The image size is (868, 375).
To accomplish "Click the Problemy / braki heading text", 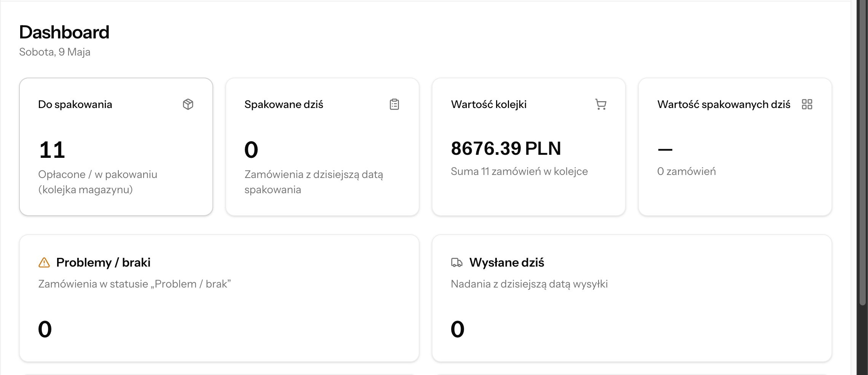I will (103, 262).
